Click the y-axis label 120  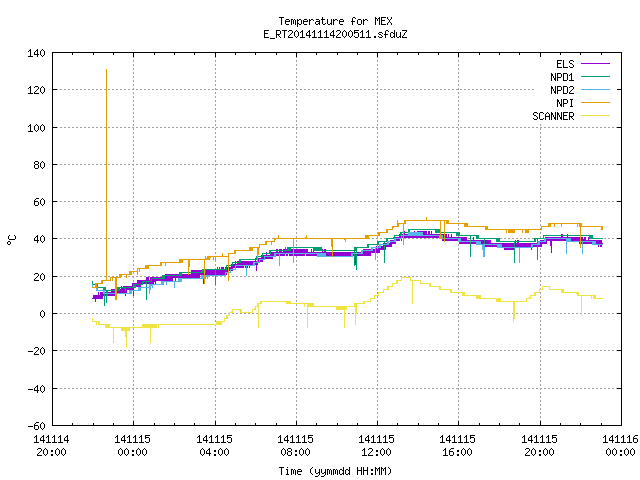(x=36, y=90)
